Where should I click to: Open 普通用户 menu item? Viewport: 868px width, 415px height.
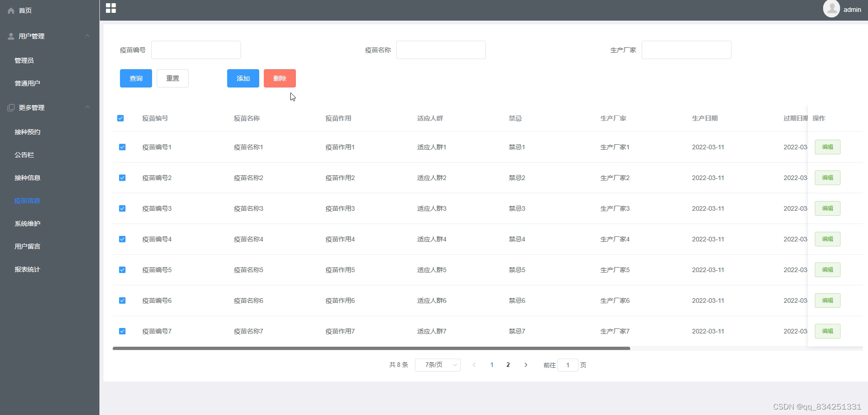coord(27,83)
